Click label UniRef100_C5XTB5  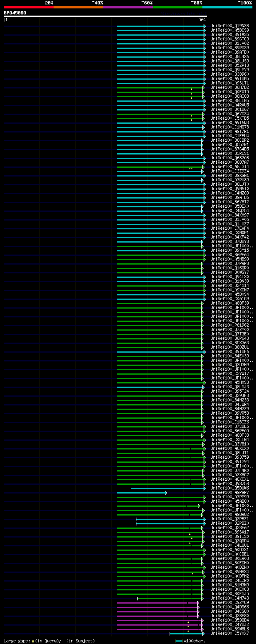click(230, 118)
